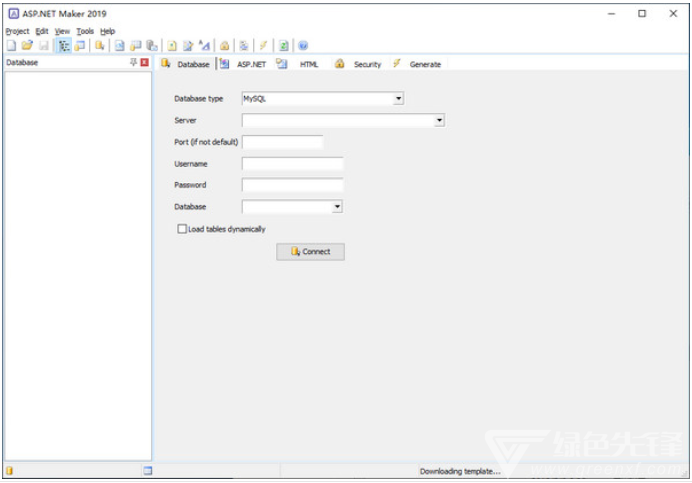
Task: Click the padlock security toolbar icon
Action: coord(224,45)
